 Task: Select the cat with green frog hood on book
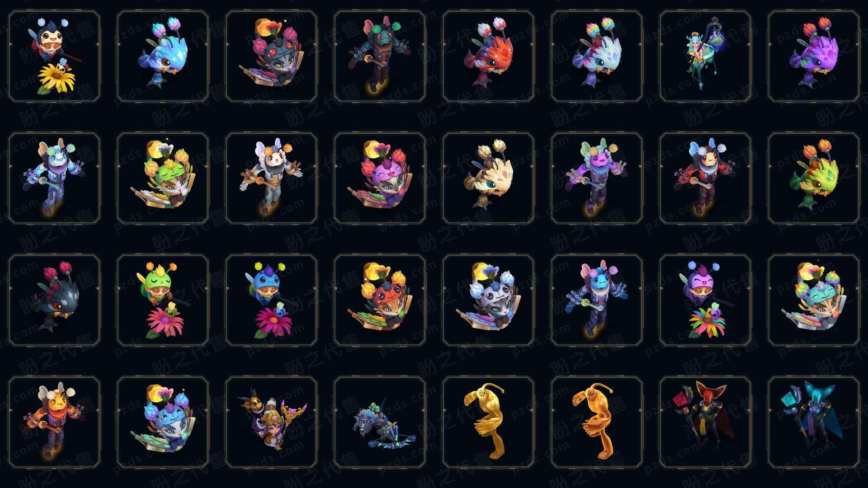163,178
